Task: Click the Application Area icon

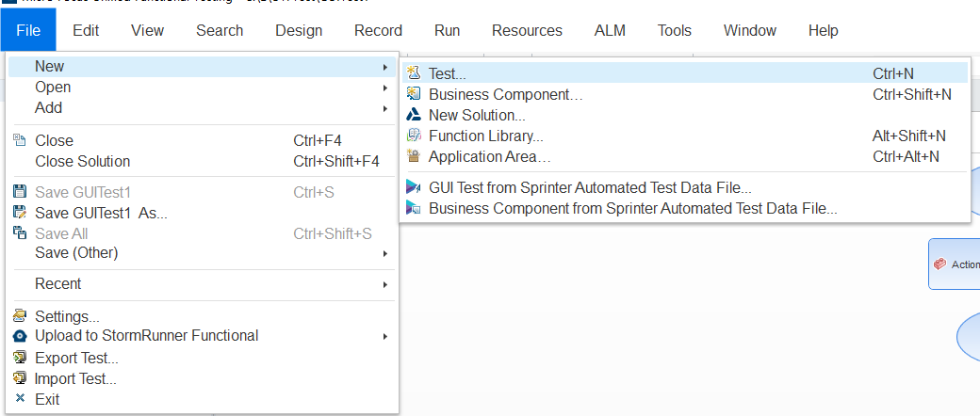Action: [x=413, y=156]
